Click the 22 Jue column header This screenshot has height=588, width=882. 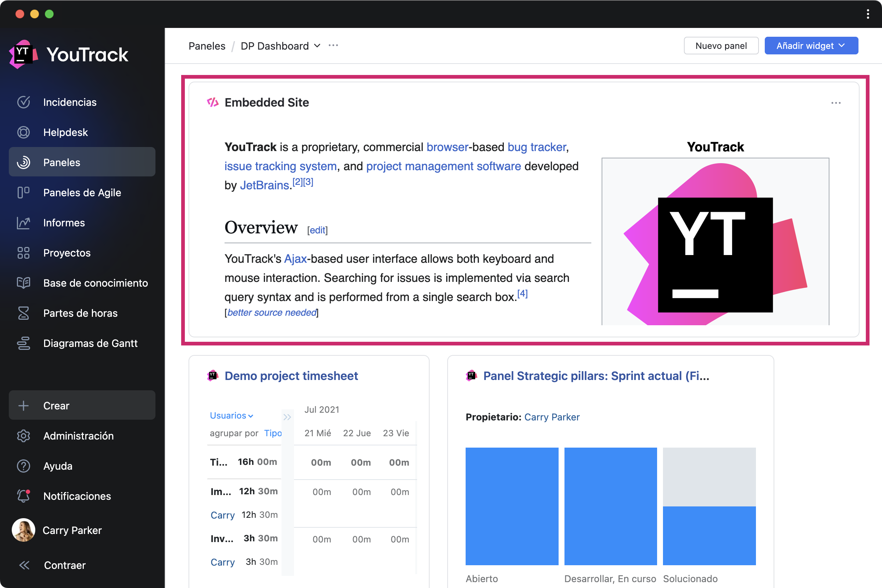(x=356, y=433)
